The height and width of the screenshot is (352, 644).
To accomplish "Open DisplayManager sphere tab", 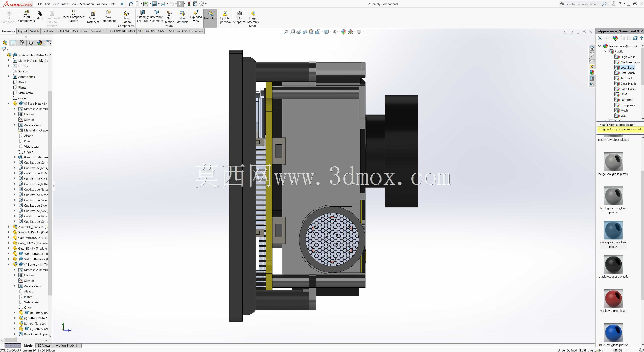I will click(x=39, y=43).
